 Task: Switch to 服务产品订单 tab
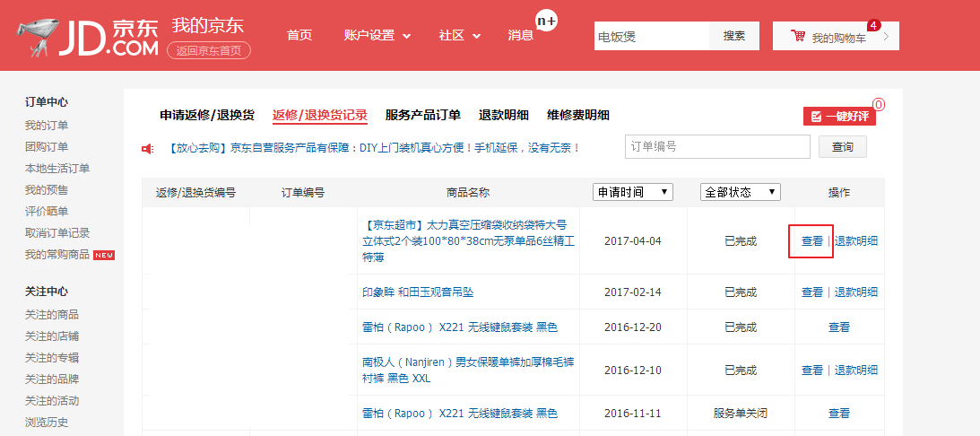423,115
